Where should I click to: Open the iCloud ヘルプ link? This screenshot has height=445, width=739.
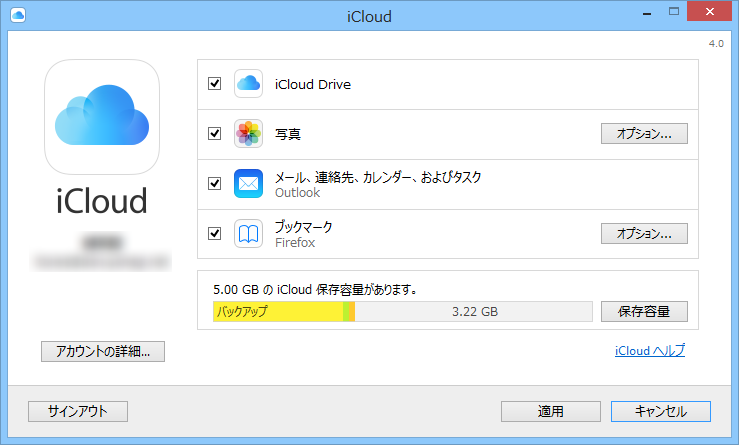(x=650, y=351)
